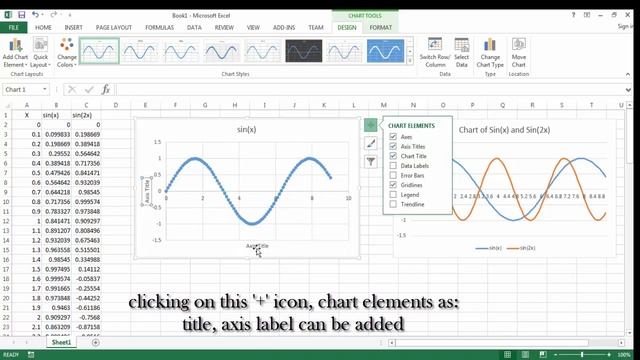Go to previous row of Chart Styles gallery

(410, 42)
